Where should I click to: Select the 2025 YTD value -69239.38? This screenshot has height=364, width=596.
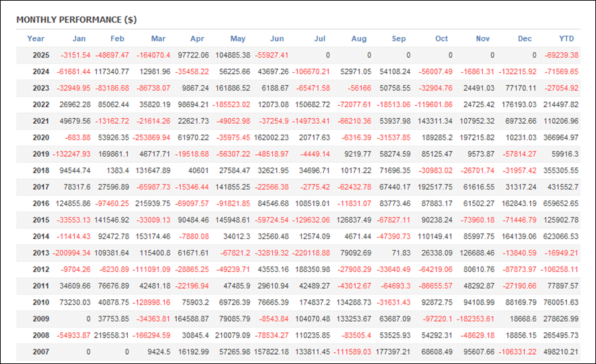pyautogui.click(x=562, y=55)
